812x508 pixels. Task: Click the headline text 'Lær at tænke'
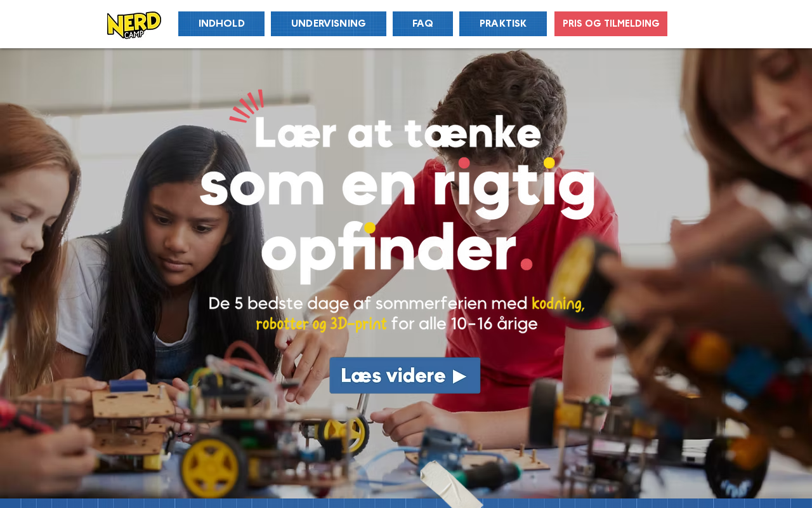pyautogui.click(x=398, y=132)
